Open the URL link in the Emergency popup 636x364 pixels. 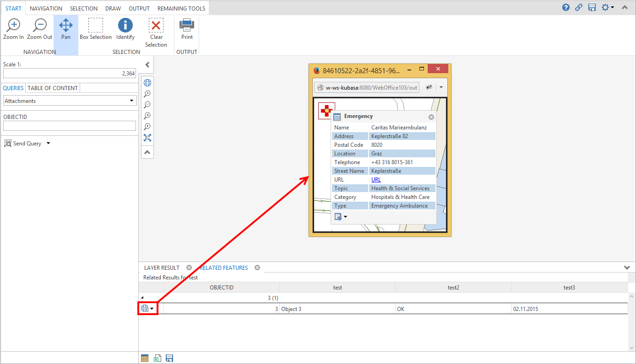tap(375, 179)
